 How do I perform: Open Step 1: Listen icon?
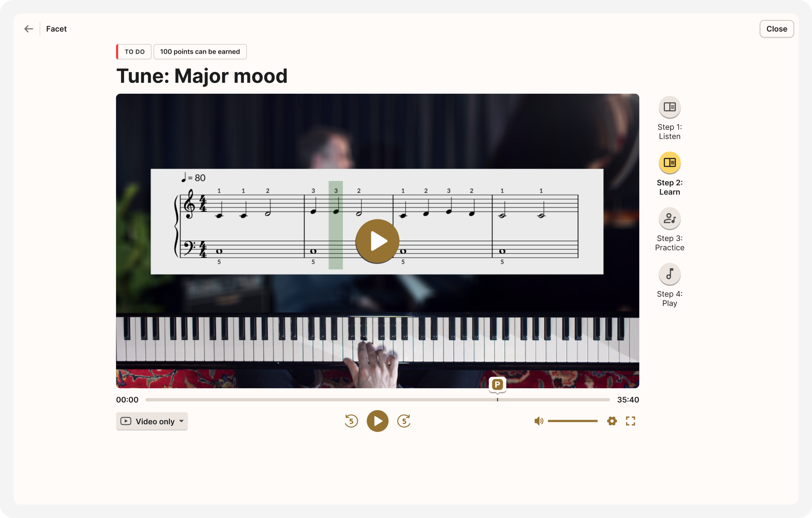click(x=669, y=107)
